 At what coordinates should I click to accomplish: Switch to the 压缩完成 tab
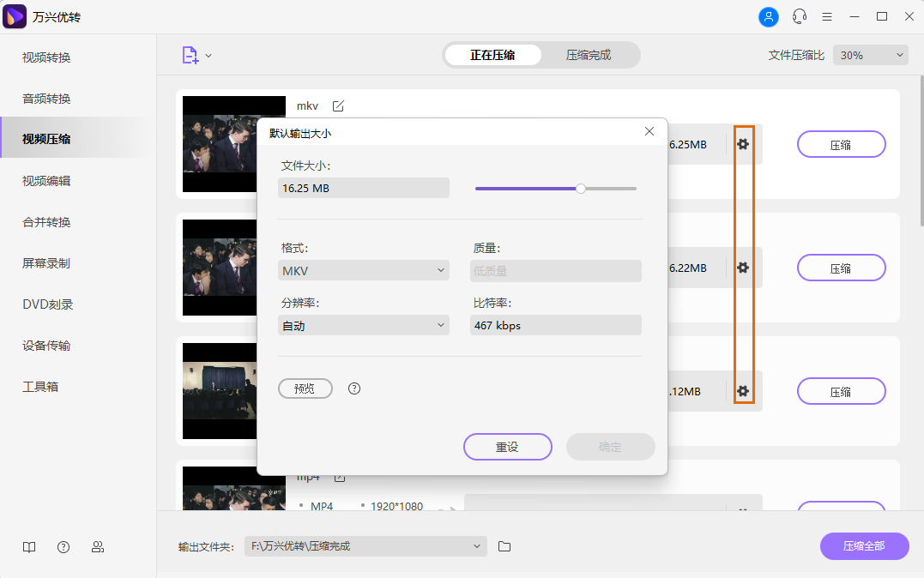pos(589,55)
